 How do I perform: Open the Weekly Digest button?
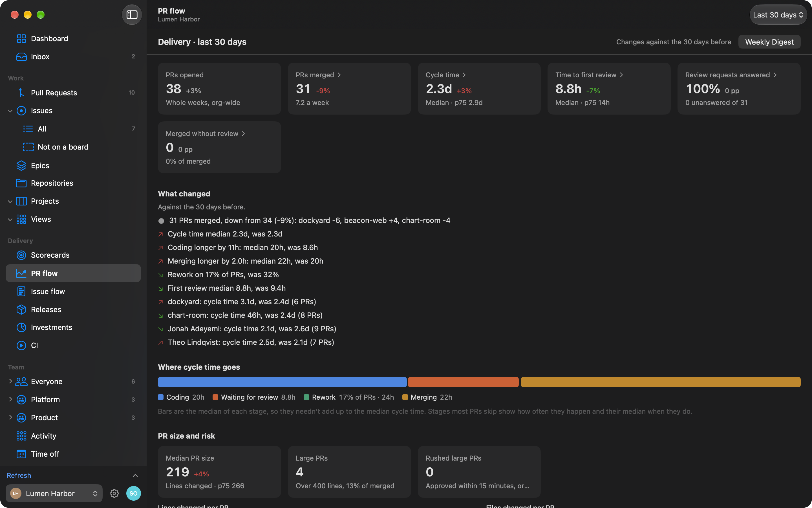pos(769,42)
